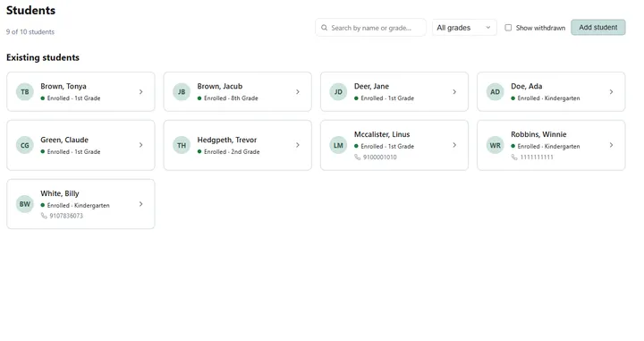
Task: Select the name Brown, Jacub
Action: (x=220, y=86)
